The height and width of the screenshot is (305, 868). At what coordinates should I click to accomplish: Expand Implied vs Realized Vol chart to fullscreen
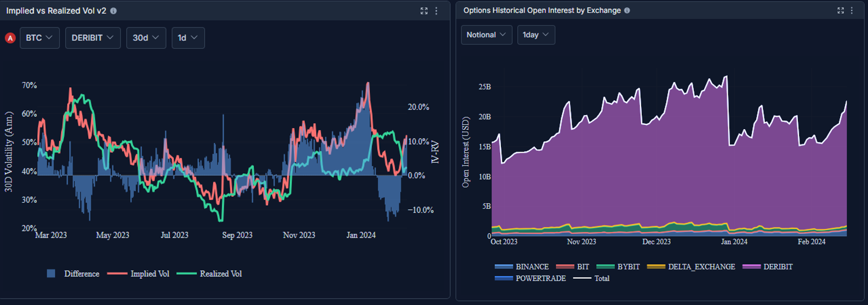point(424,11)
